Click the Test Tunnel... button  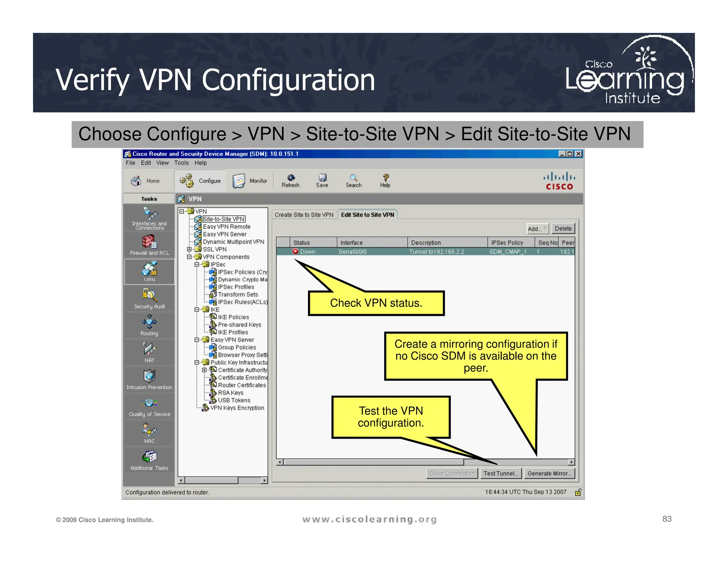tap(501, 474)
